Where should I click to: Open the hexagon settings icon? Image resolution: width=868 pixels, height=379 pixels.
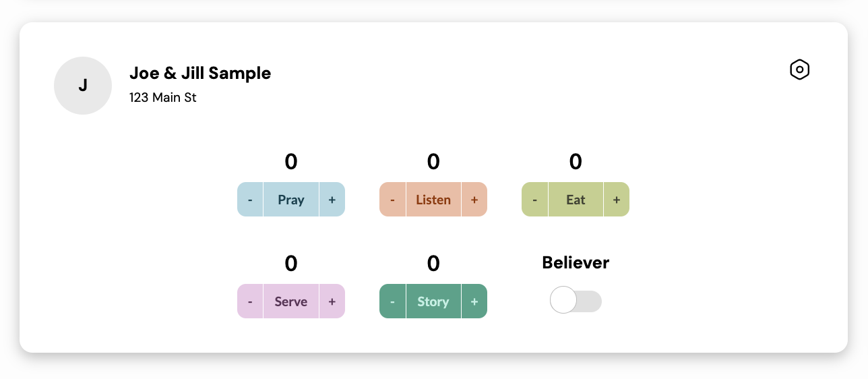799,69
